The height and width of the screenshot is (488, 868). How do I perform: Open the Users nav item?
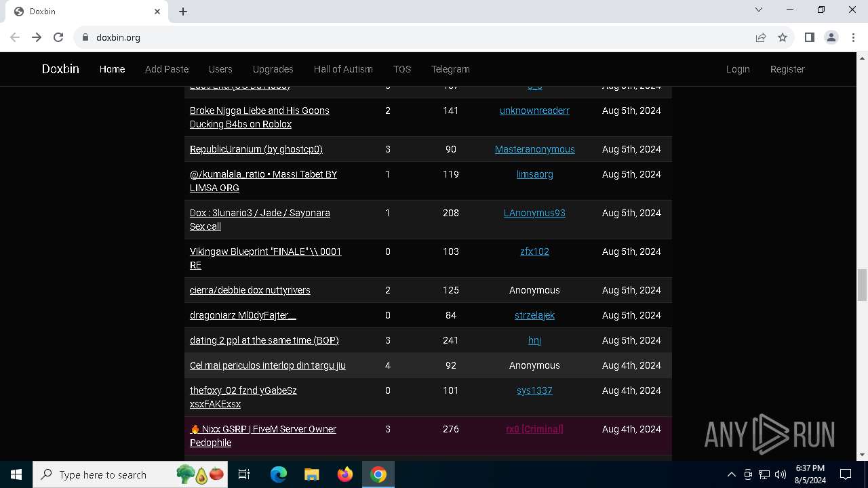pos(220,69)
